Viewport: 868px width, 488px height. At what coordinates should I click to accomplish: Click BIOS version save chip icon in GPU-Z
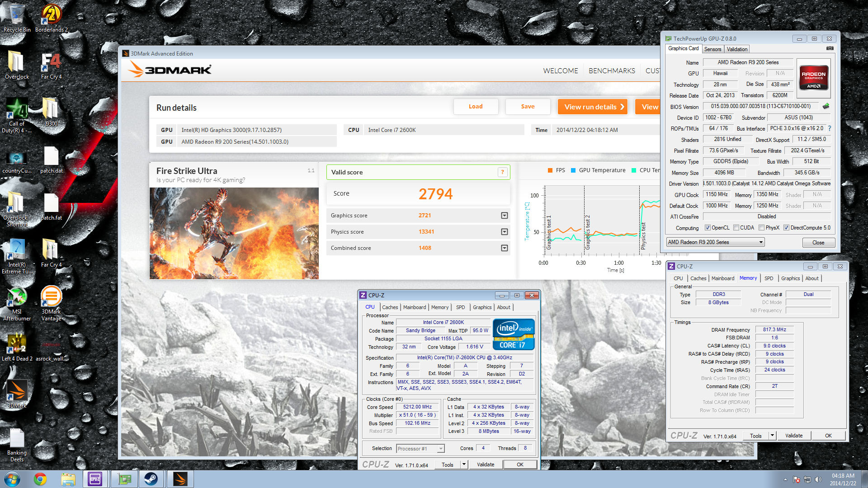tap(826, 106)
